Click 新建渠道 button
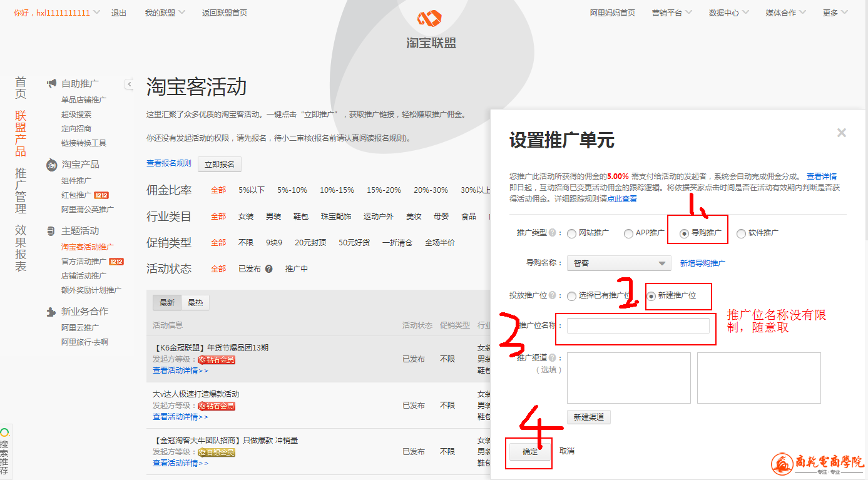 [x=589, y=417]
